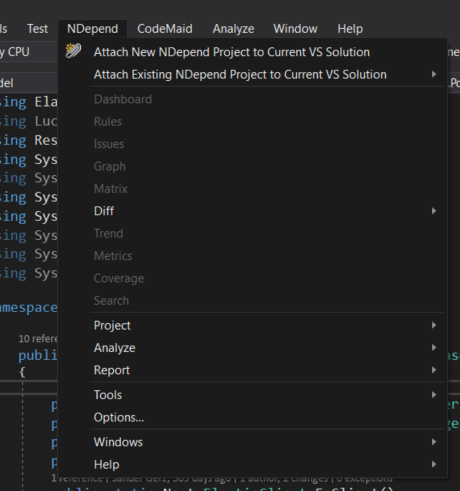Viewport: 460px width, 491px height.
Task: Open the Windows submenu item
Action: click(x=252, y=442)
